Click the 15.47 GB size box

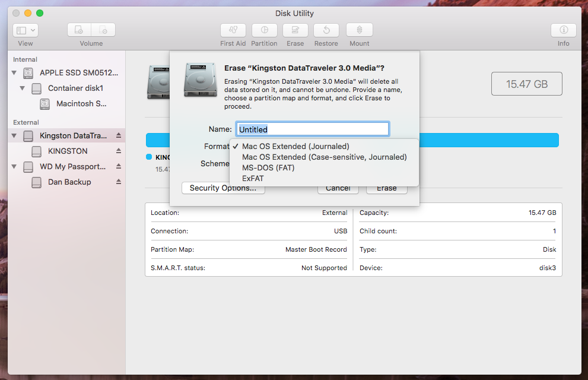[x=526, y=84]
